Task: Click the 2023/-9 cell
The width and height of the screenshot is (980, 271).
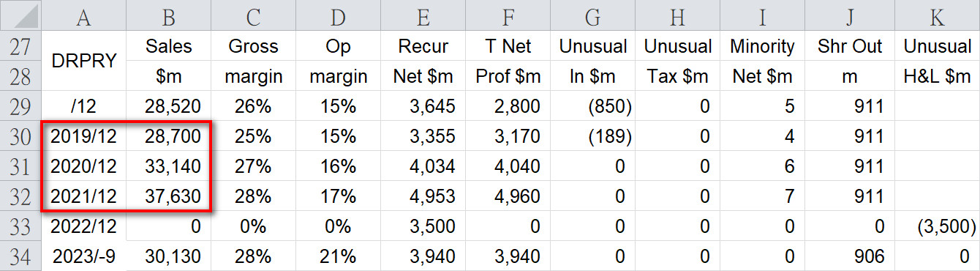Action: 83,256
